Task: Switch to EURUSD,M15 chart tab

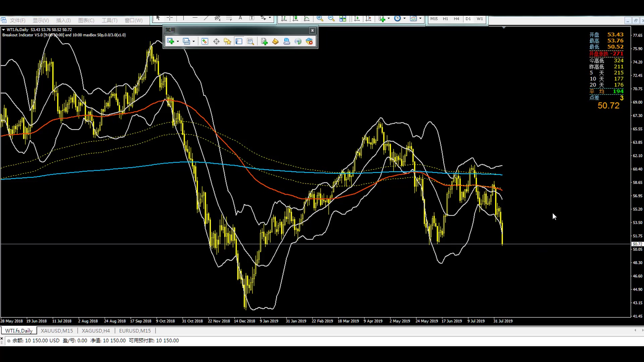Action: 135,331
